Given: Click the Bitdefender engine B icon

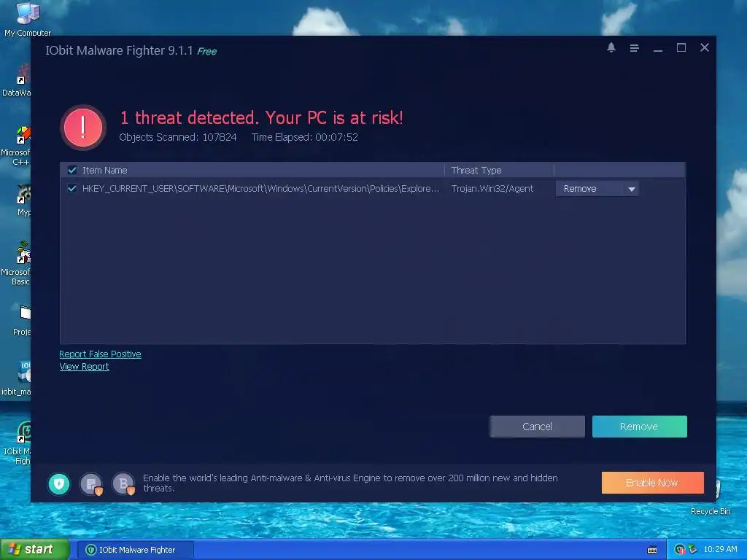Looking at the screenshot, I should click(123, 484).
